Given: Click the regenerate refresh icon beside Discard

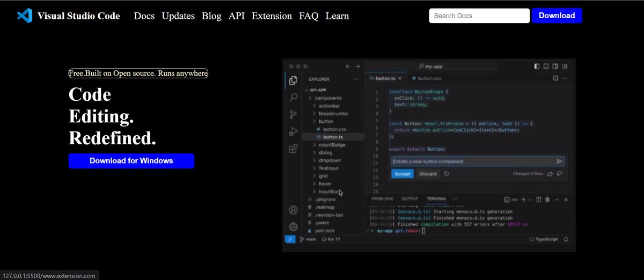Looking at the screenshot, I should click(x=447, y=174).
